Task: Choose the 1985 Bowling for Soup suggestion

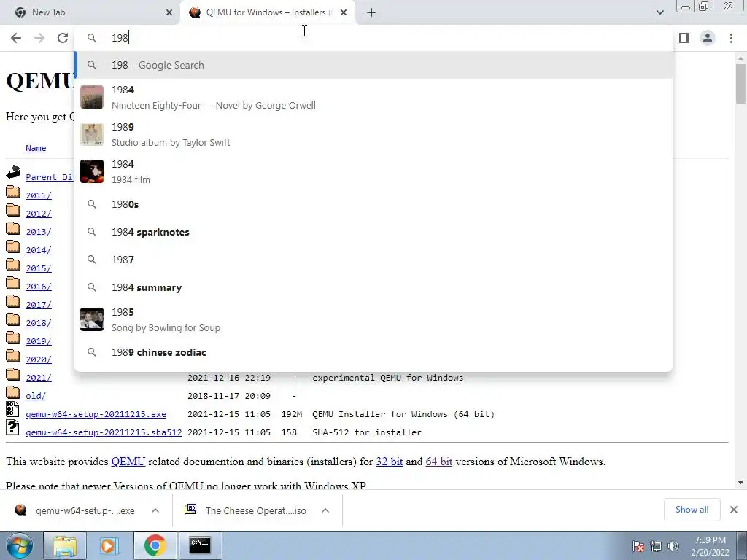Action: (x=374, y=319)
